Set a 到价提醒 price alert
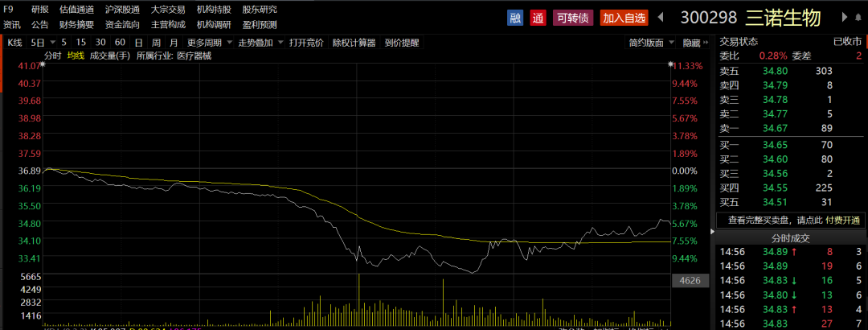This screenshot has width=868, height=330. pyautogui.click(x=402, y=43)
